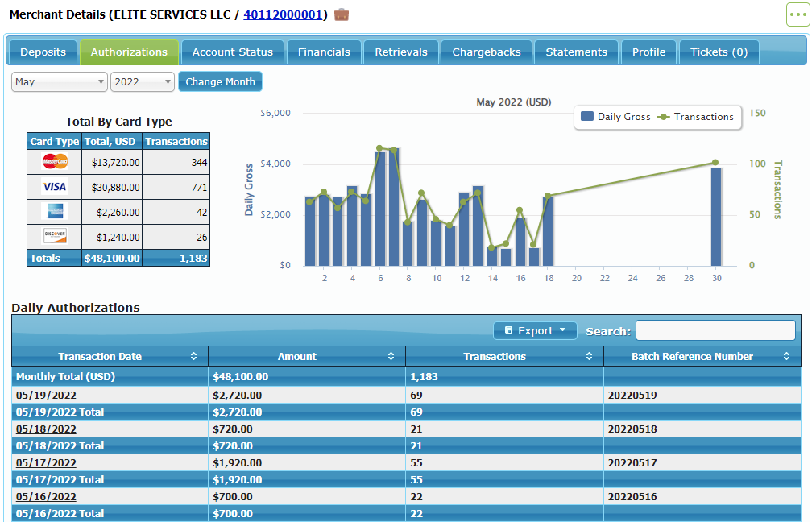
Task: Open the Chargebacks tab
Action: coord(487,52)
